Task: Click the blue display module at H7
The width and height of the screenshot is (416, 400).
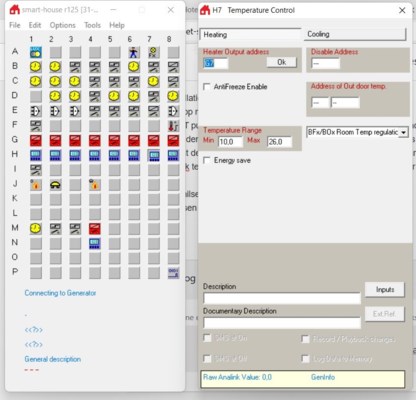Action: tap(154, 155)
